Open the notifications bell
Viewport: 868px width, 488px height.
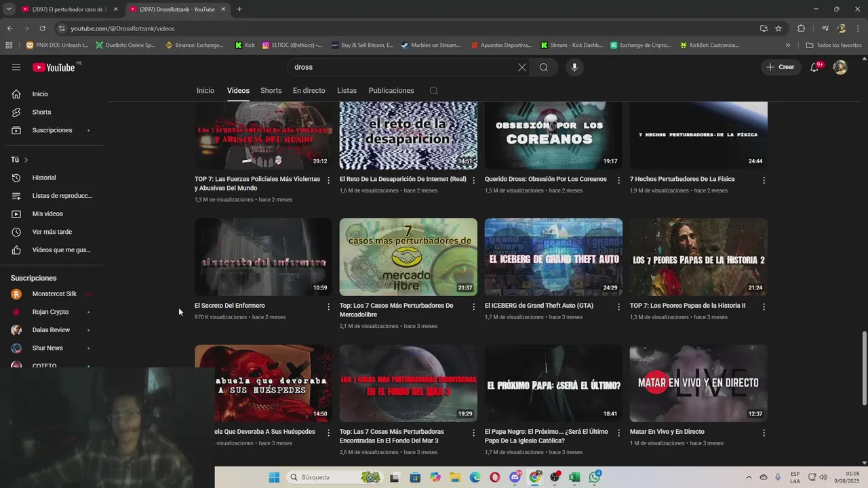point(815,67)
